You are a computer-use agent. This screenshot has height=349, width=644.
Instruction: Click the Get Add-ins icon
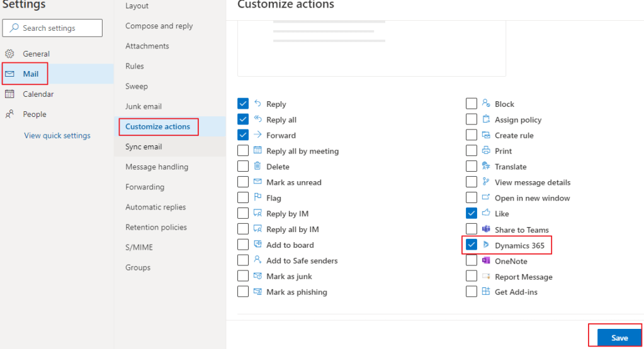pos(485,292)
